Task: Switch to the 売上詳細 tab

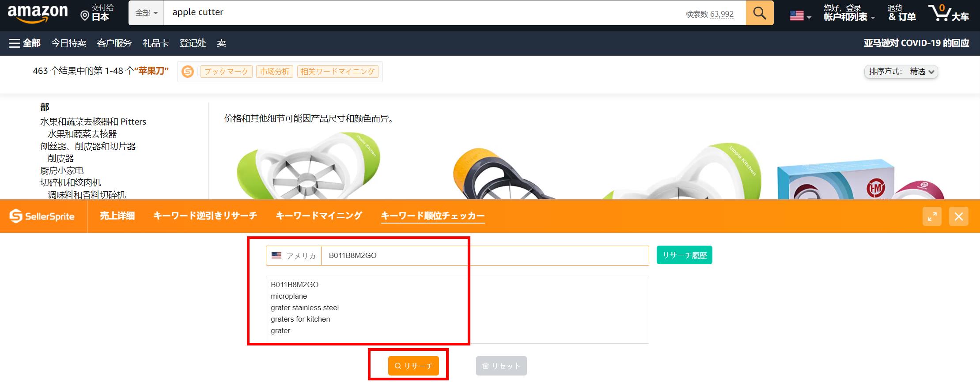Action: [x=117, y=216]
